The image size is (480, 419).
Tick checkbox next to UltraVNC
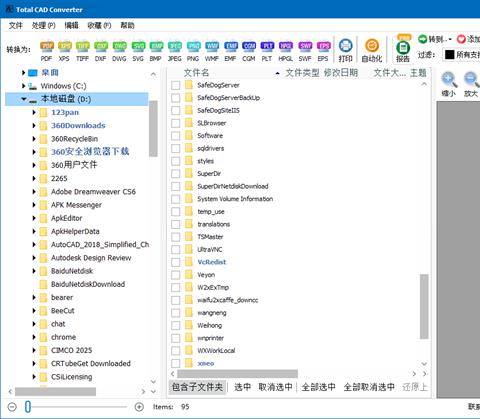pos(176,249)
